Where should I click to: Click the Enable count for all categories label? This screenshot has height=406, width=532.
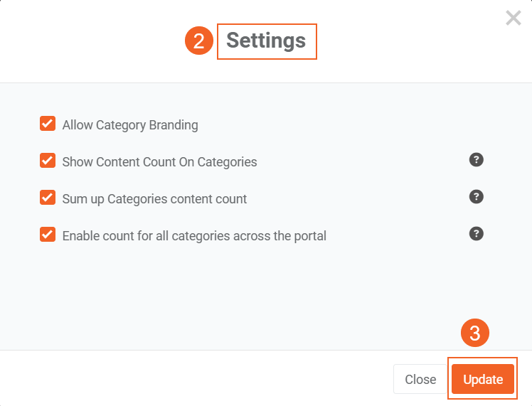(x=194, y=235)
